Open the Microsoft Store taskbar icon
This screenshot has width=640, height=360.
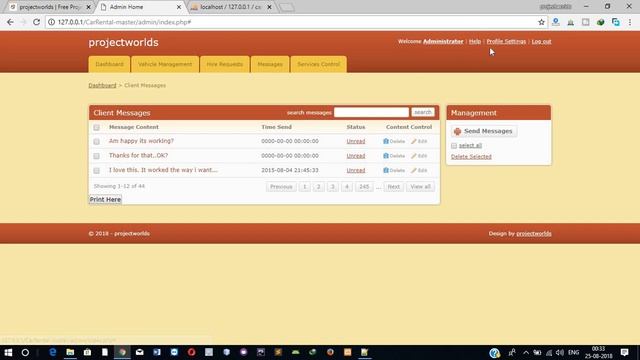pyautogui.click(x=87, y=352)
